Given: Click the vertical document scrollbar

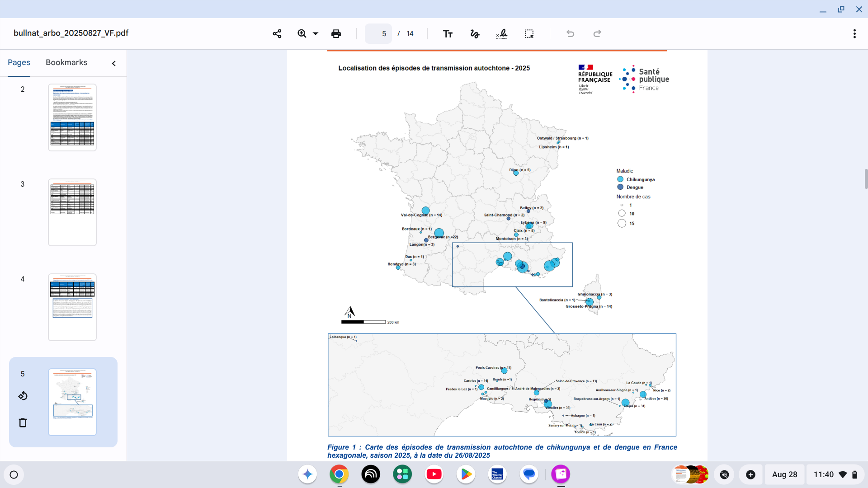Looking at the screenshot, I should pos(866,179).
